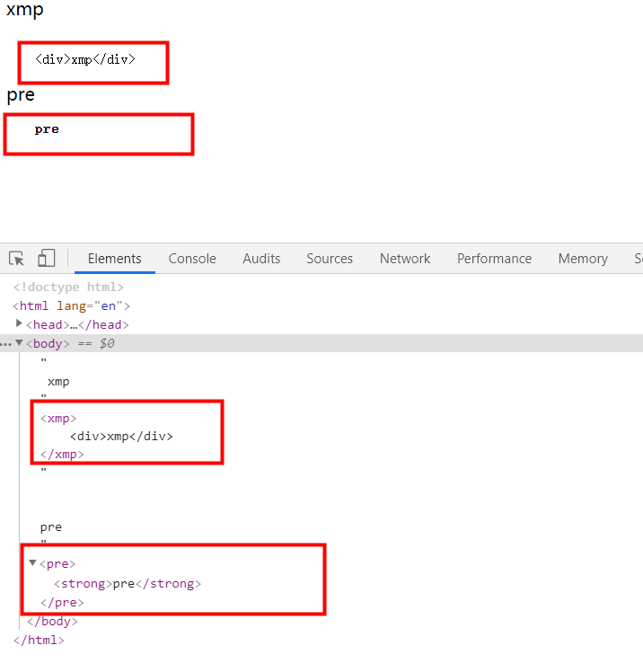Click the xmp text node in DOM tree
643x672 pixels.
pyautogui.click(x=58, y=382)
